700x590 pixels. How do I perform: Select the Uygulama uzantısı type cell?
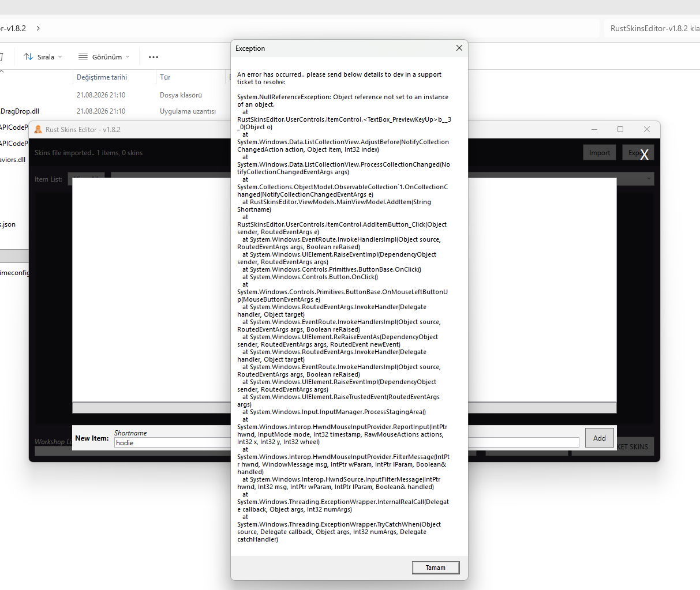click(x=188, y=111)
